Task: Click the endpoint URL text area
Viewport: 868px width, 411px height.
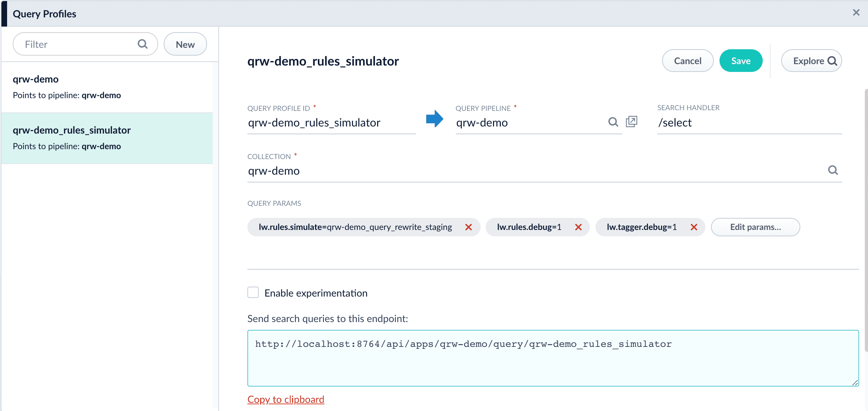Action: 553,358
